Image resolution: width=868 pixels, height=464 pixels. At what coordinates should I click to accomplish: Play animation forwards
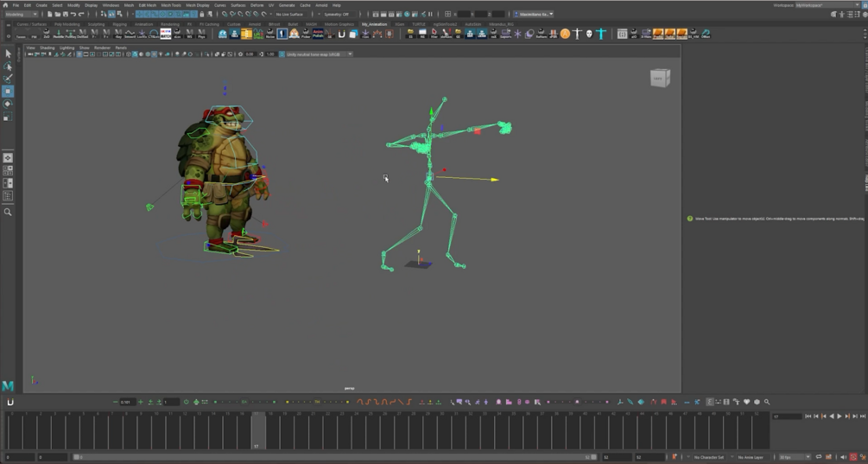[x=839, y=416]
